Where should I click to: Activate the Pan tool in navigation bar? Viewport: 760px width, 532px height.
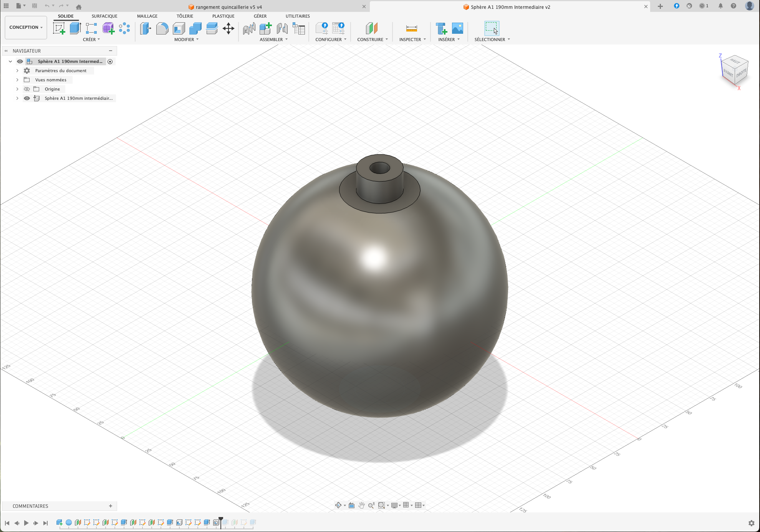pyautogui.click(x=361, y=505)
